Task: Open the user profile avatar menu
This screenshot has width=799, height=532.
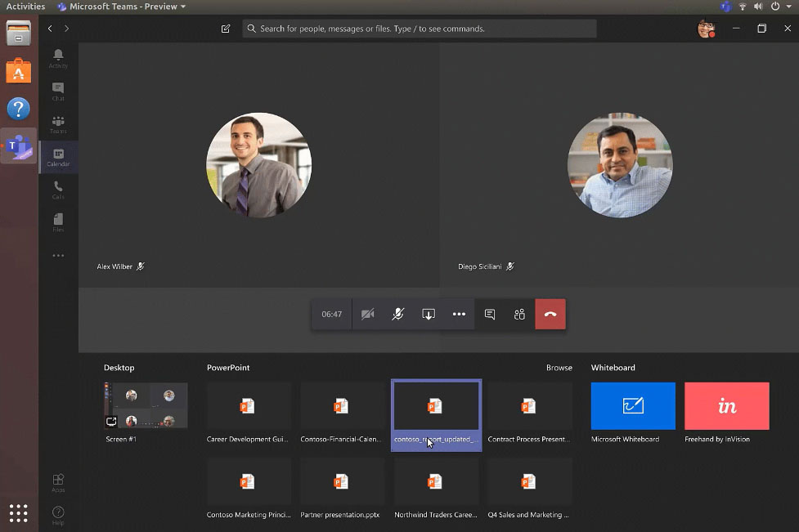Action: tap(706, 29)
